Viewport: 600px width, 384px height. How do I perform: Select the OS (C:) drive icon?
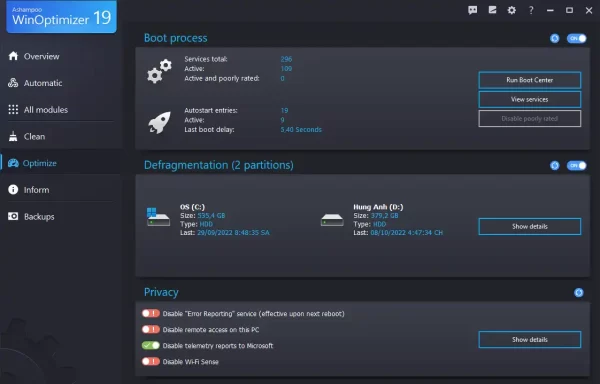pyautogui.click(x=158, y=217)
